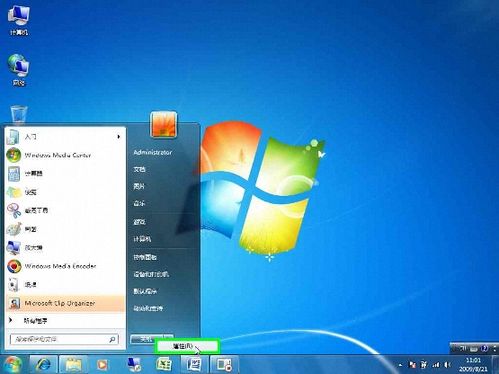Open Documents link below Administrator
The image size is (499, 374).
[x=139, y=169]
